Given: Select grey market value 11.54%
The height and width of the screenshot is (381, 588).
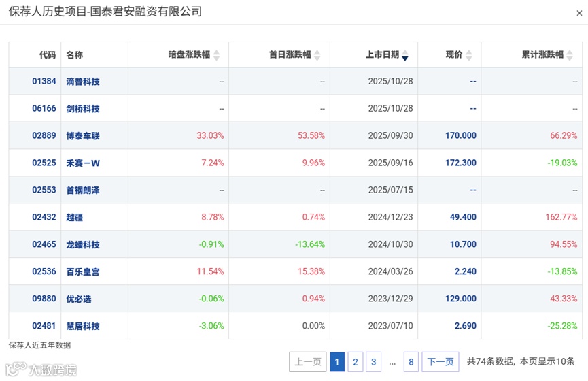Looking at the screenshot, I should (x=210, y=271).
